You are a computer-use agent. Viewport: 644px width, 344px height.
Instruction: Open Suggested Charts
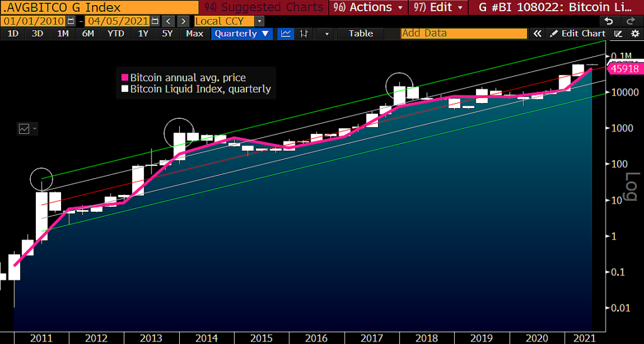coord(264,8)
